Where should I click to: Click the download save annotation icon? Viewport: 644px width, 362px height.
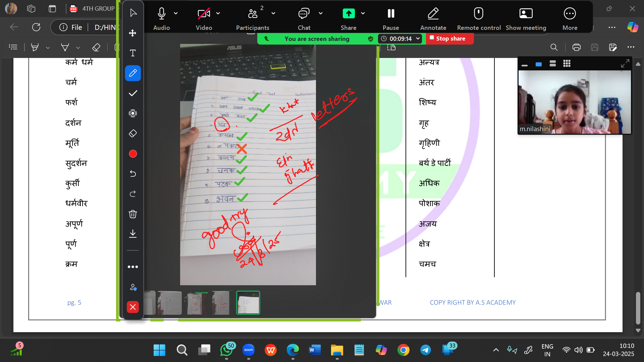click(x=133, y=234)
